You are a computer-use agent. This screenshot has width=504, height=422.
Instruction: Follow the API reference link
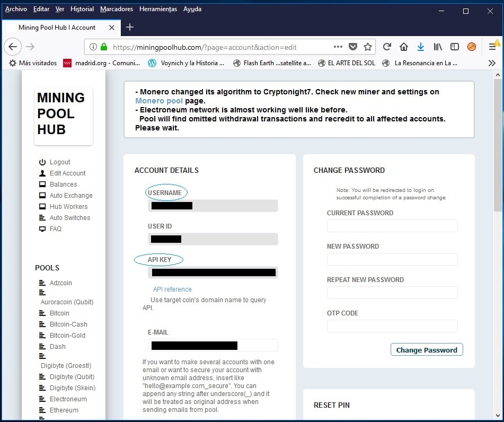click(x=172, y=289)
